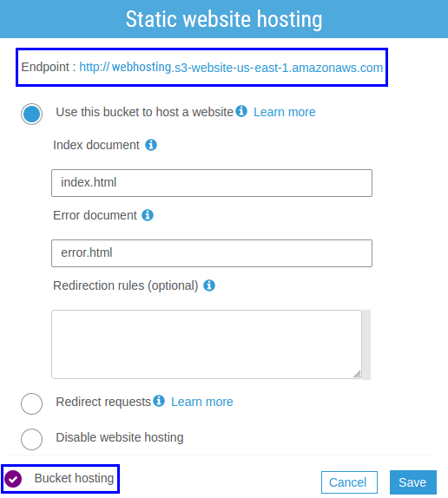The height and width of the screenshot is (498, 448).
Task: Open the webhosting S3 endpoint URL
Action: click(x=231, y=68)
